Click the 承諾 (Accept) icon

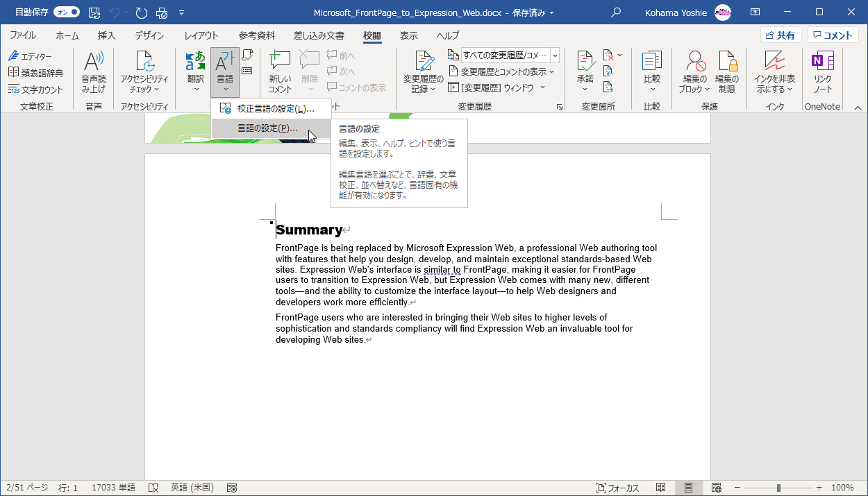coord(585,71)
